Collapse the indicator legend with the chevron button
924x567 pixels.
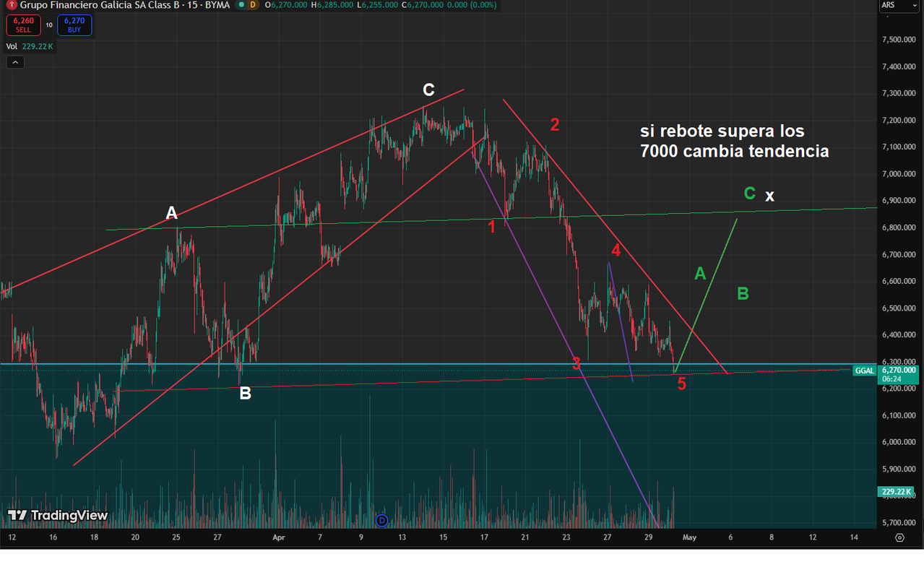point(15,62)
